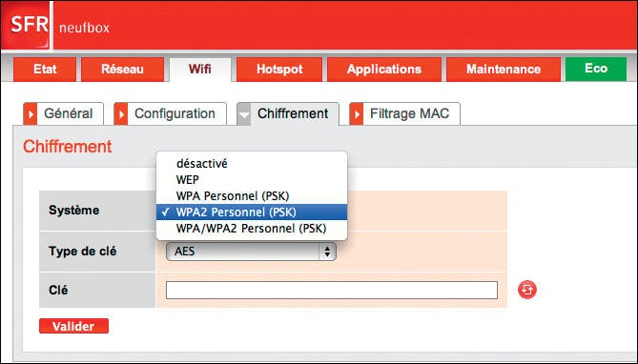Select the Configuration sub-tab
The image size is (638, 364).
pos(171,113)
